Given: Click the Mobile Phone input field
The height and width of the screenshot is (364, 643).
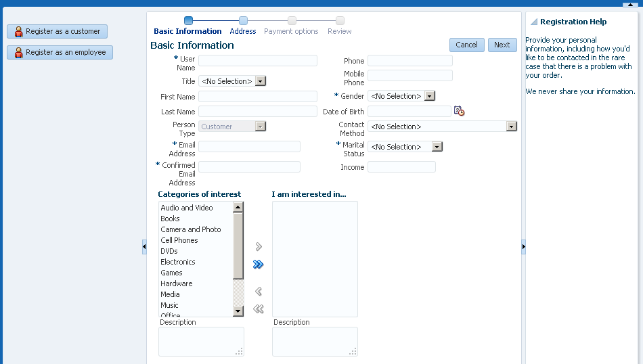Looking at the screenshot, I should [x=410, y=75].
